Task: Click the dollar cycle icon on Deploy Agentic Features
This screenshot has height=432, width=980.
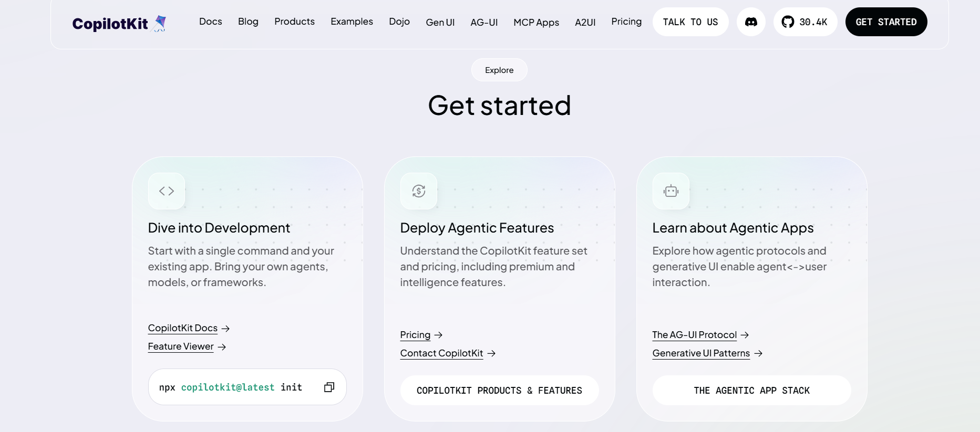Action: [419, 191]
